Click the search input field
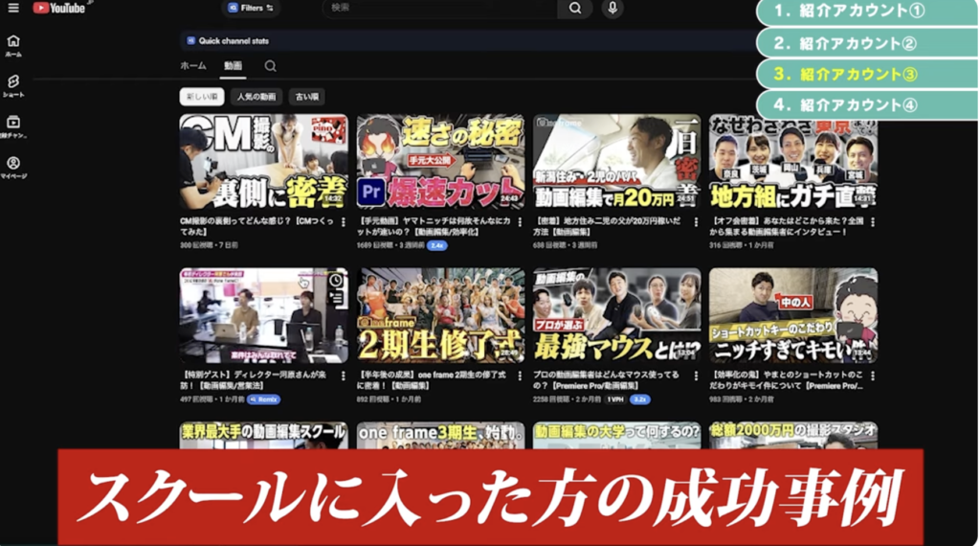The image size is (980, 546). point(440,9)
